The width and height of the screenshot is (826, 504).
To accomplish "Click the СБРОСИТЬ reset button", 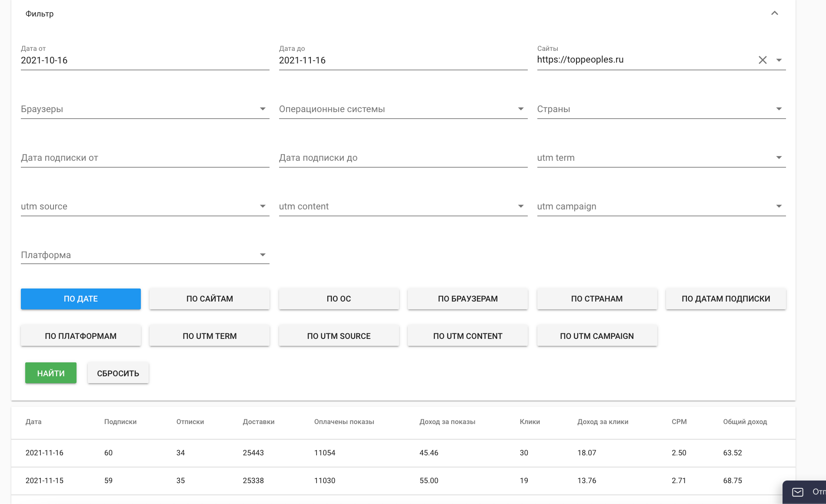I will [x=118, y=373].
